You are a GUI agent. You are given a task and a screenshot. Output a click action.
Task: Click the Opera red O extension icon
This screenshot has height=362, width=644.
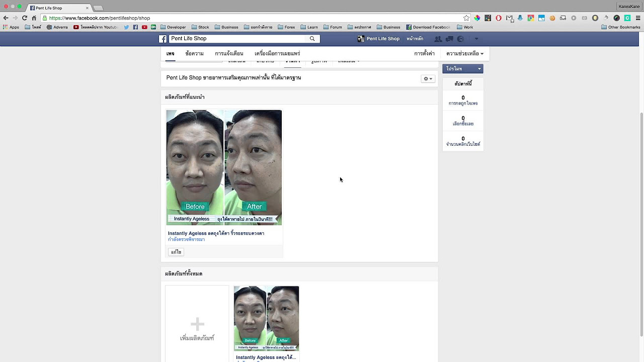point(499,18)
